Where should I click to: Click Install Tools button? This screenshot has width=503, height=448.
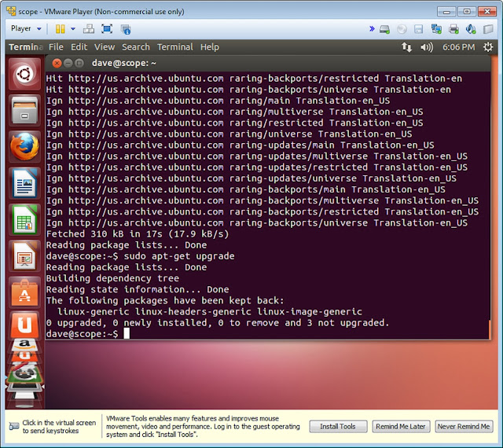(x=338, y=427)
